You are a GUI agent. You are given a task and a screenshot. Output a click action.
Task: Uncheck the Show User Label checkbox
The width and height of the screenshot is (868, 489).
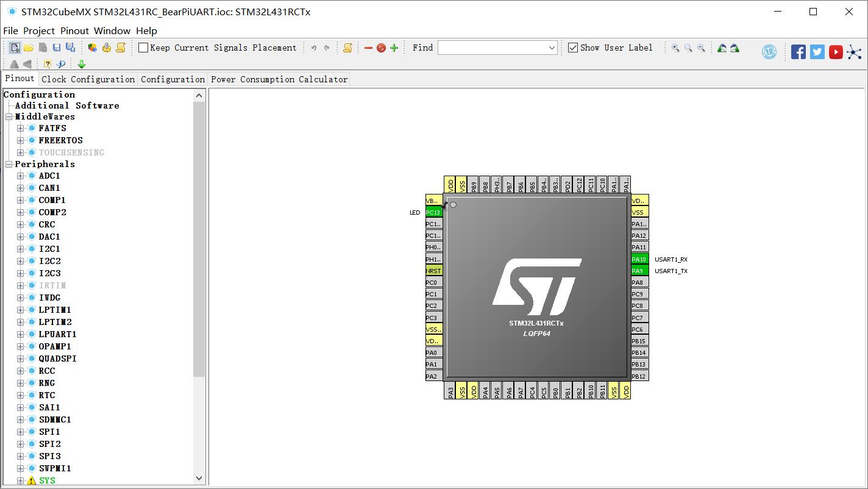click(x=573, y=48)
